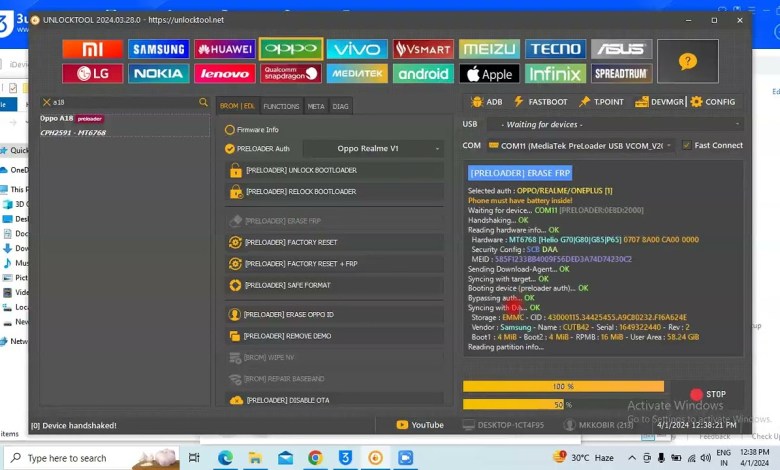The image size is (780, 470).
Task: Select the Apple brand icon
Action: [x=489, y=73]
